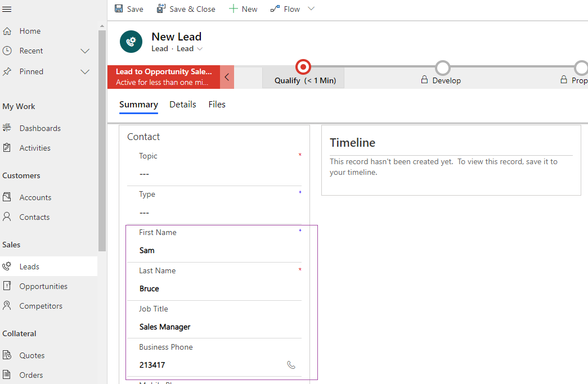Click the Contacts person icon
This screenshot has height=384, width=588.
point(7,216)
